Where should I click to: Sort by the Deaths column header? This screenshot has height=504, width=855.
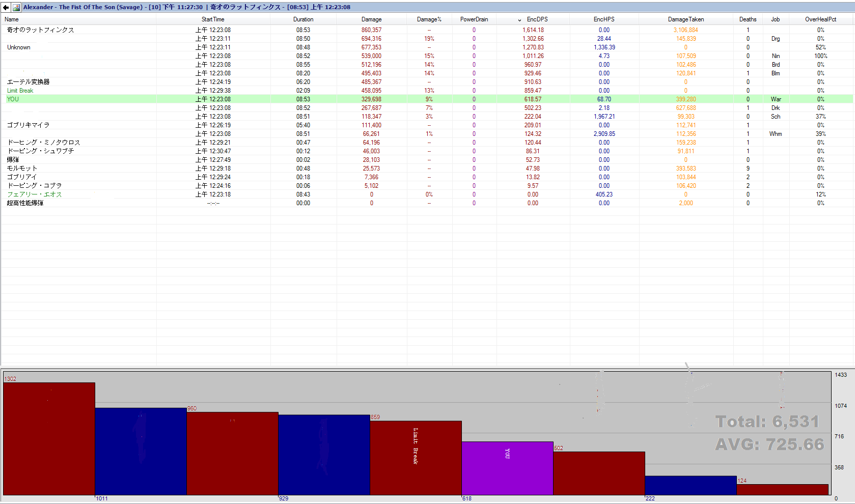point(748,19)
